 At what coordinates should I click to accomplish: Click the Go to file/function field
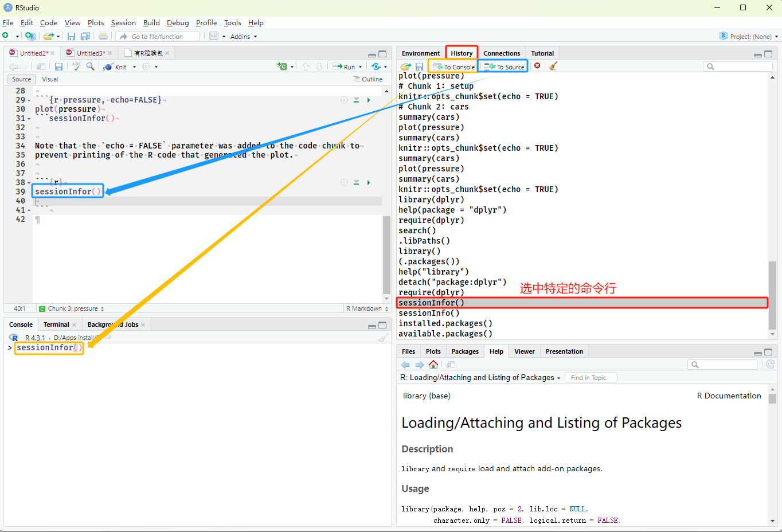(x=157, y=36)
